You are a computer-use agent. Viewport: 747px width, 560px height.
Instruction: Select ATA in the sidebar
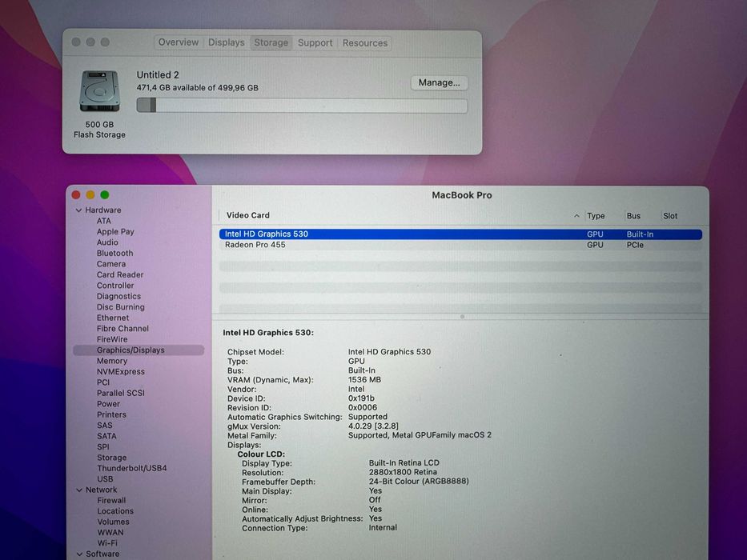point(104,221)
